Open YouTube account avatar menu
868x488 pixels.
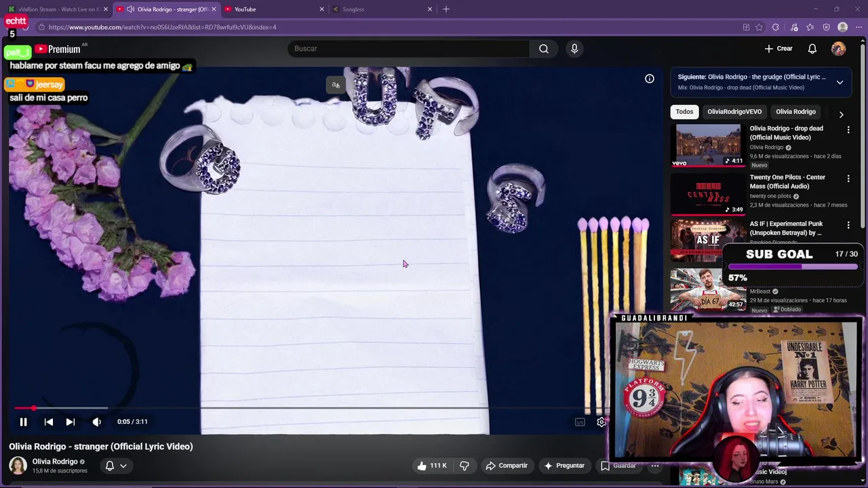click(839, 49)
